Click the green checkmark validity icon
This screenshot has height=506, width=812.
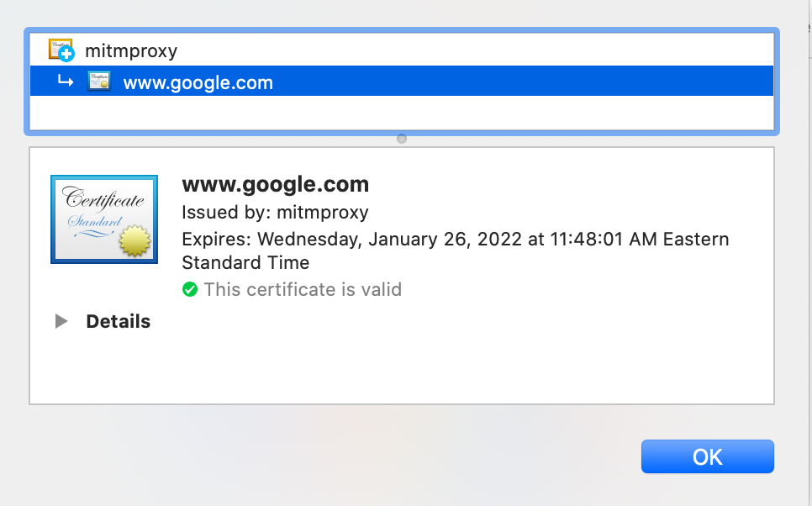coord(190,289)
